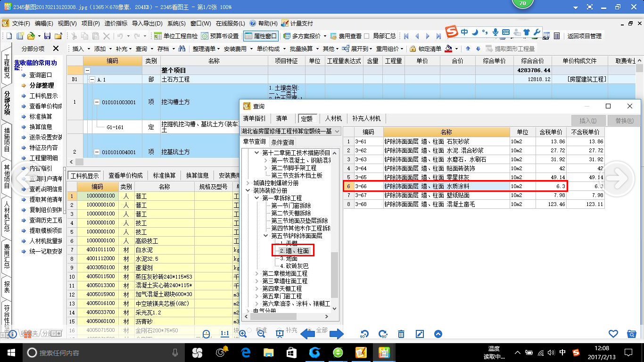Open Sogou input microphone icon

(495, 32)
